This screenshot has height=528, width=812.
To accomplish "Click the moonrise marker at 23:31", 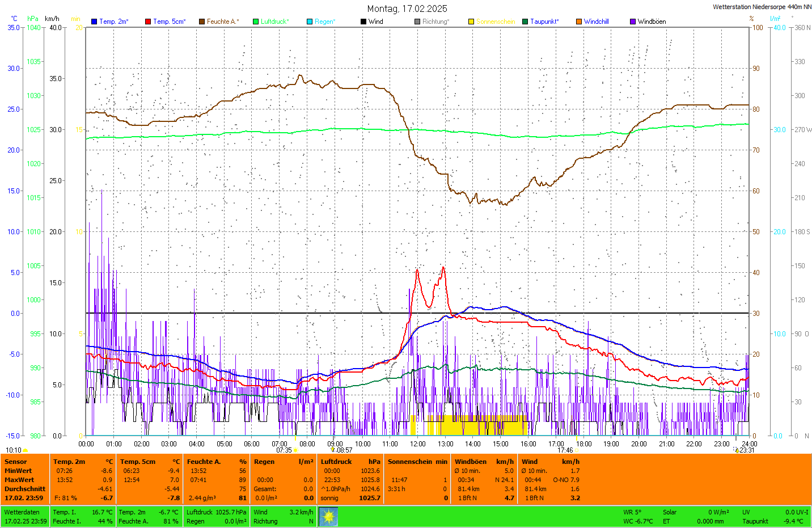I will click(x=737, y=450).
